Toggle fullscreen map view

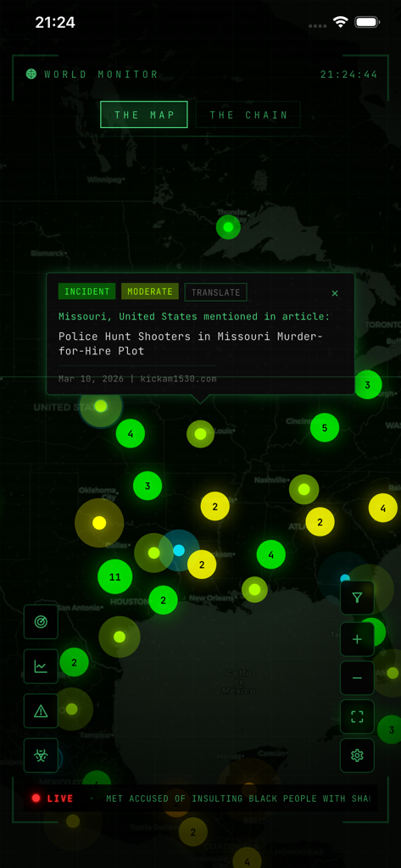click(x=357, y=717)
